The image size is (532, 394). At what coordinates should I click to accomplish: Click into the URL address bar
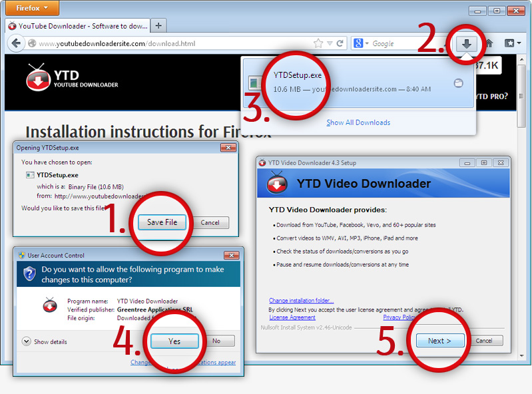coord(166,43)
